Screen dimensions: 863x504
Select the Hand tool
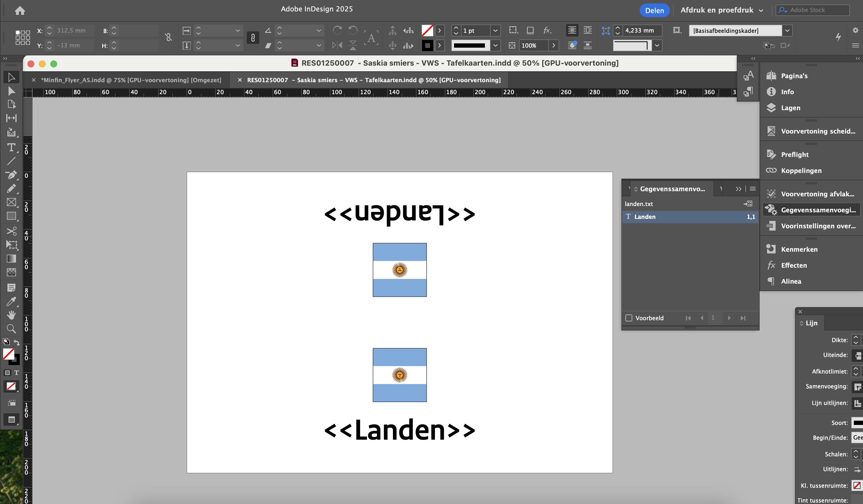[x=11, y=315]
